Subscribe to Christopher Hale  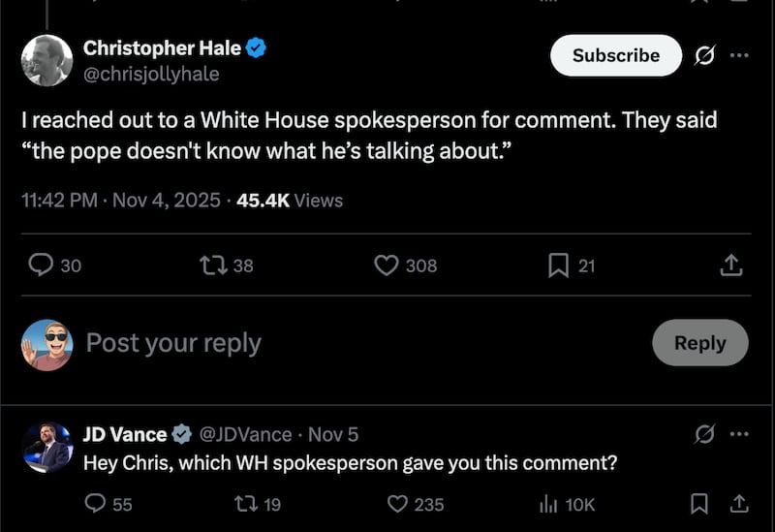tap(616, 55)
